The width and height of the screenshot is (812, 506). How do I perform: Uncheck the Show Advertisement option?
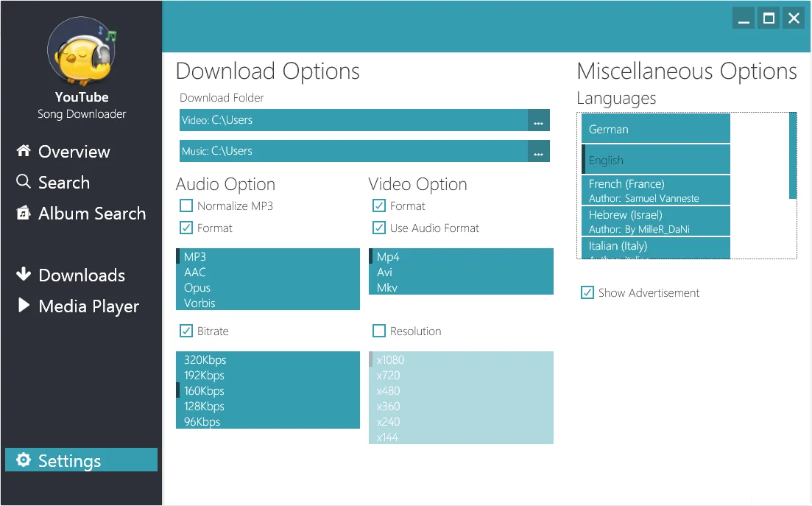[587, 292]
